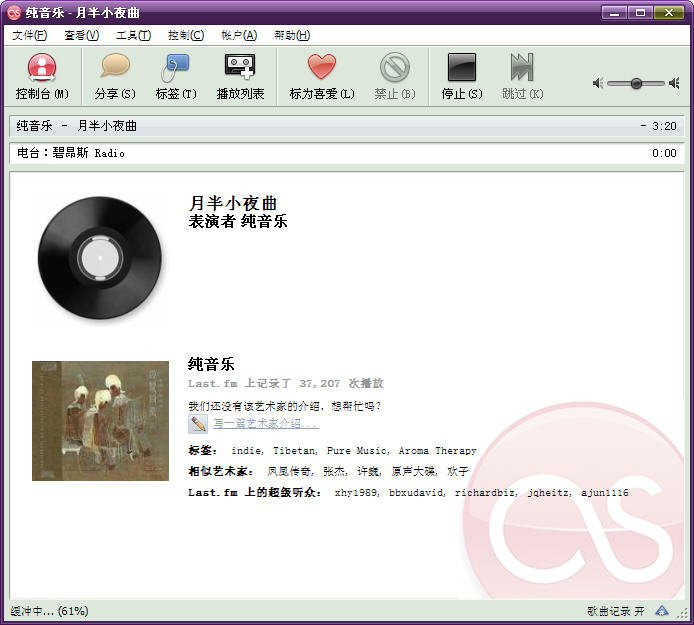Viewport: 694px width, 625px height.
Task: Open the 帐户(A) menu
Action: (x=239, y=35)
